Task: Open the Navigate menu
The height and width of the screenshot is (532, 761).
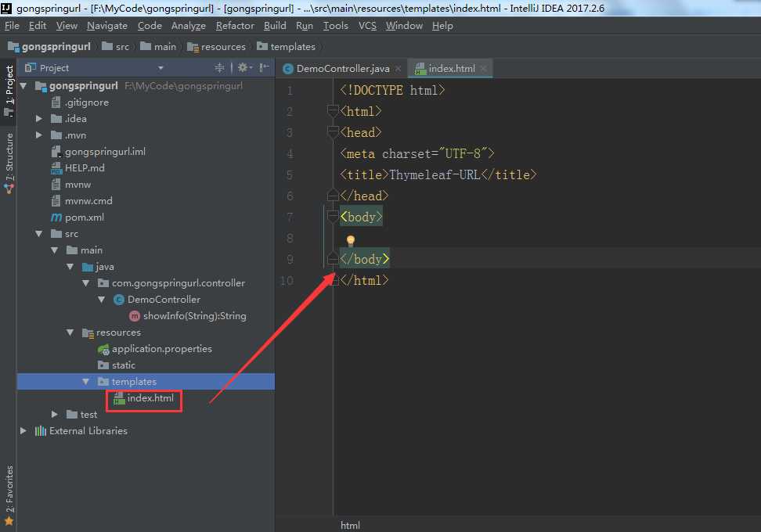Action: click(x=107, y=26)
